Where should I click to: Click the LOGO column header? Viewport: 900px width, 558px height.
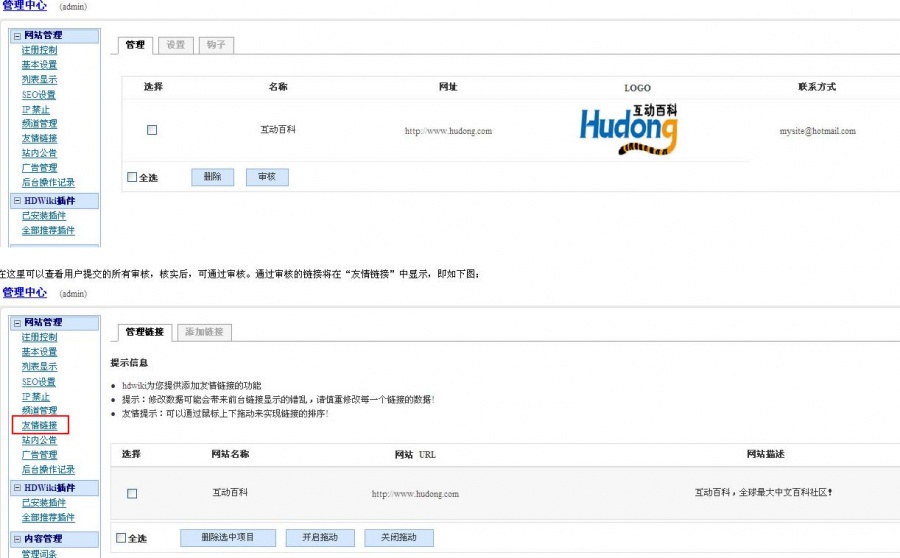coord(638,88)
